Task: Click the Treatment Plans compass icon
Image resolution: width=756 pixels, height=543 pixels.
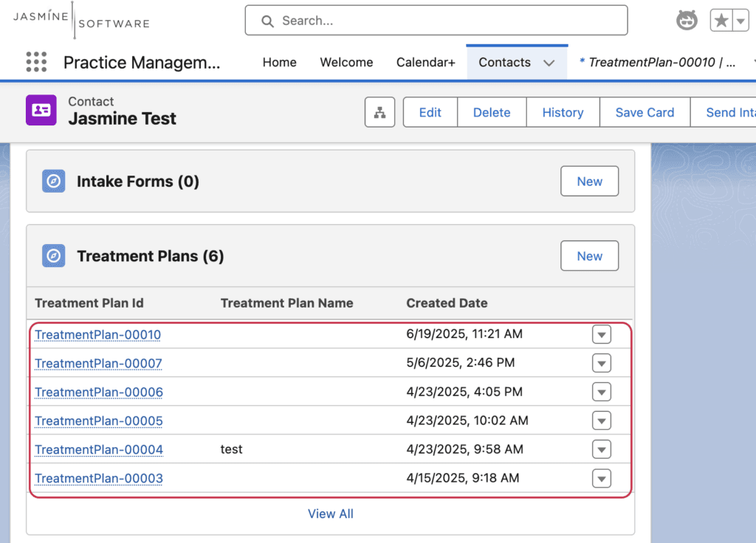Action: pyautogui.click(x=53, y=256)
